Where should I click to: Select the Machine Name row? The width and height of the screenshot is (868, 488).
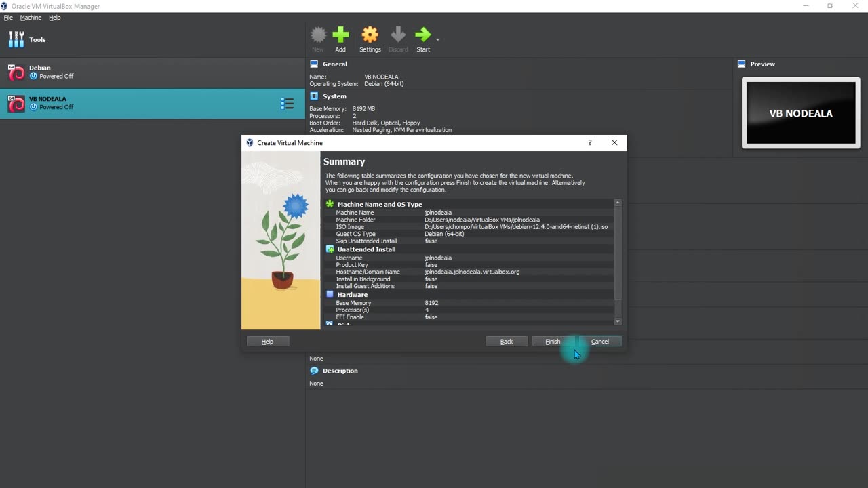tap(469, 213)
